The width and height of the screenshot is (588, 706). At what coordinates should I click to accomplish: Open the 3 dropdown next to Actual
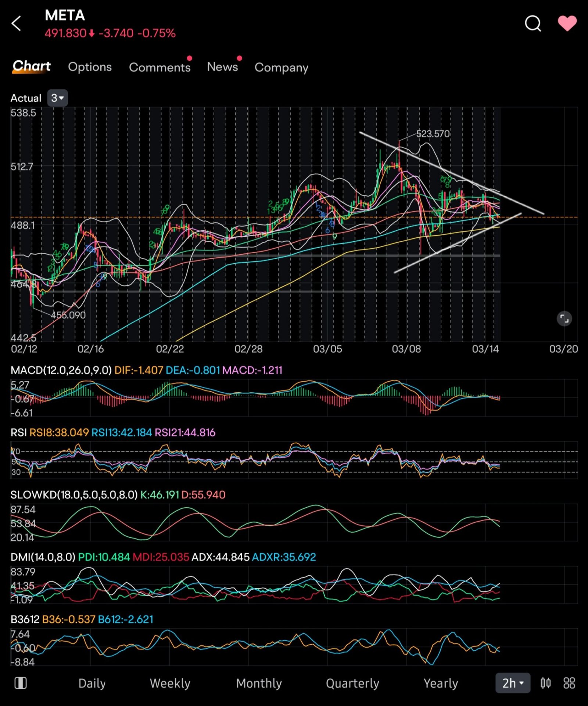click(x=57, y=98)
